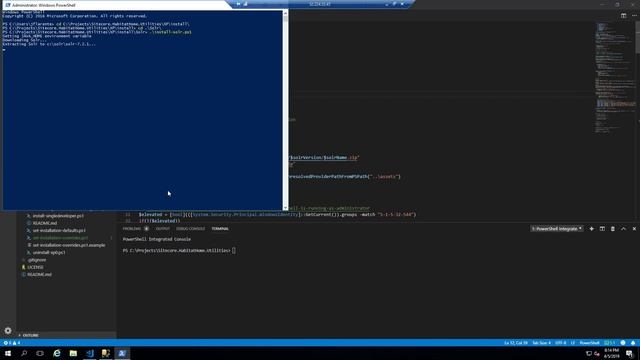Viewport: 640px width, 360px height.
Task: Click terminal prompt input line
Action: pyautogui.click(x=179, y=251)
